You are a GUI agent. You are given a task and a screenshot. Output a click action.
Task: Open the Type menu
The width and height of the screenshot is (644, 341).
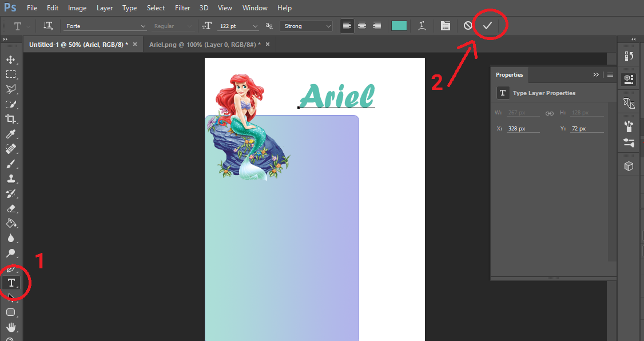(x=129, y=8)
